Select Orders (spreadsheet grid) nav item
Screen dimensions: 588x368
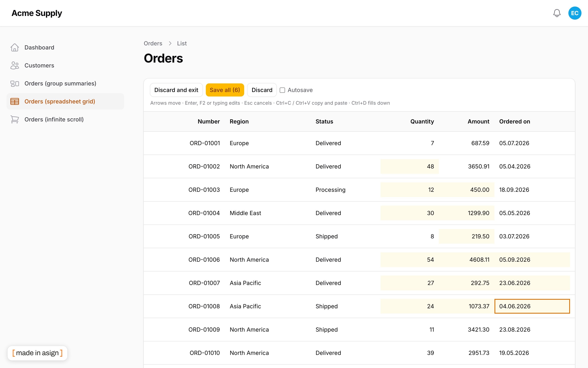65,101
